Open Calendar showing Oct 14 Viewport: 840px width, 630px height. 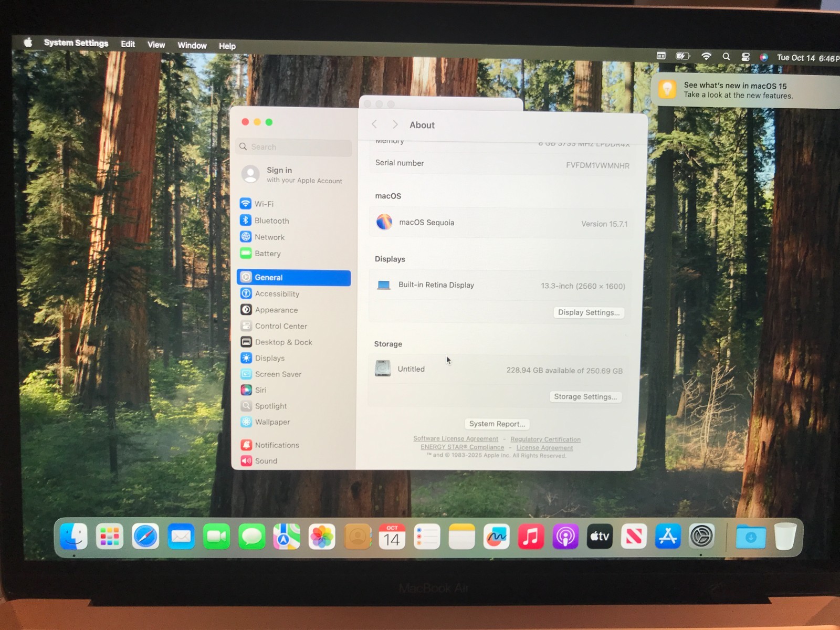click(392, 537)
